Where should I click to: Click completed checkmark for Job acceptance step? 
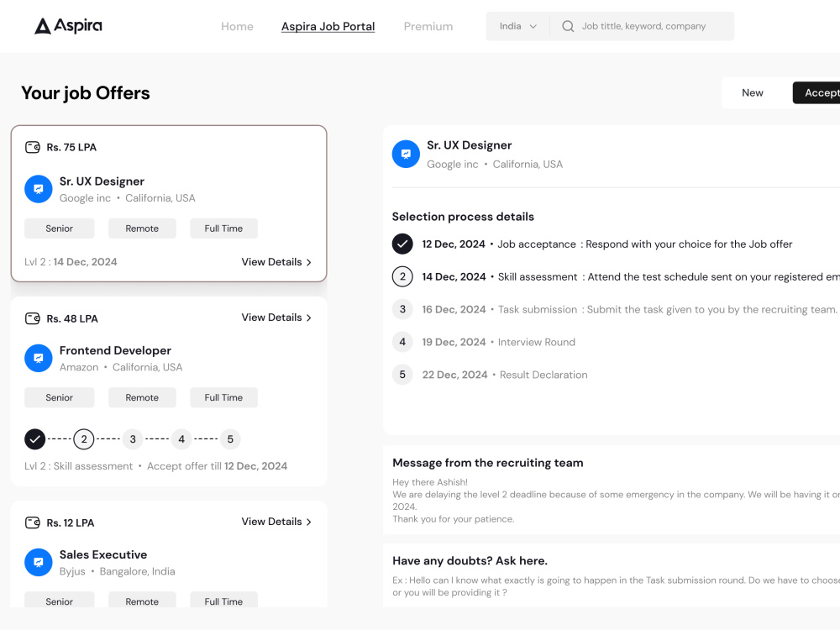click(402, 244)
